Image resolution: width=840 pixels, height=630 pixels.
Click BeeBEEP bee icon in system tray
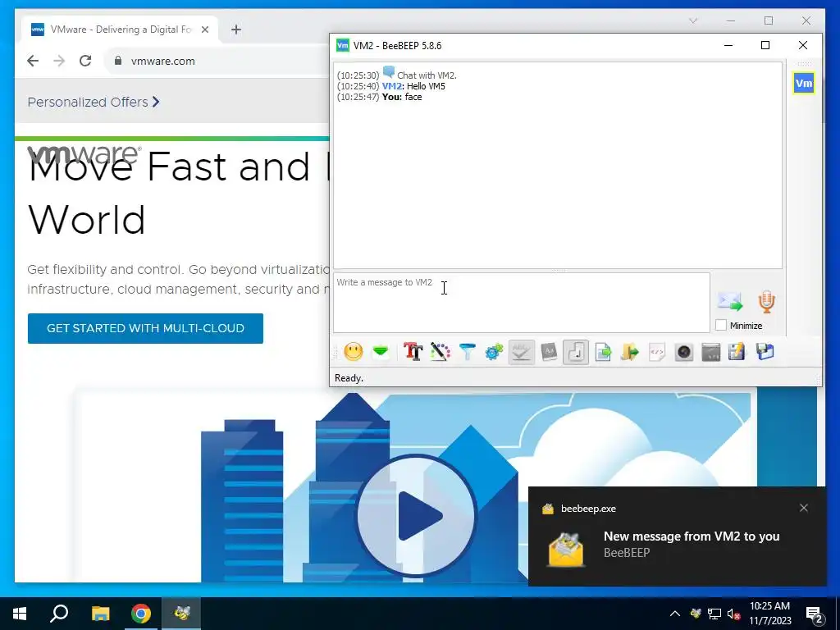tap(696, 614)
